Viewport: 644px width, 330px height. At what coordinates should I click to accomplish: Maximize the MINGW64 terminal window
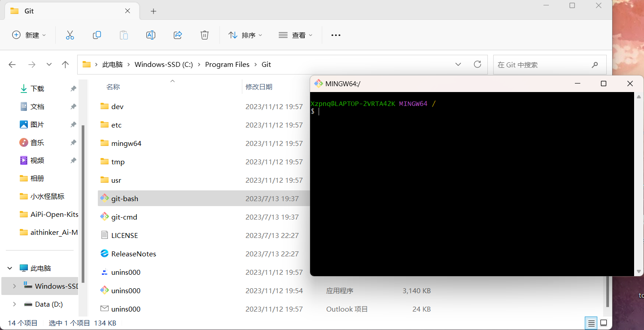604,84
